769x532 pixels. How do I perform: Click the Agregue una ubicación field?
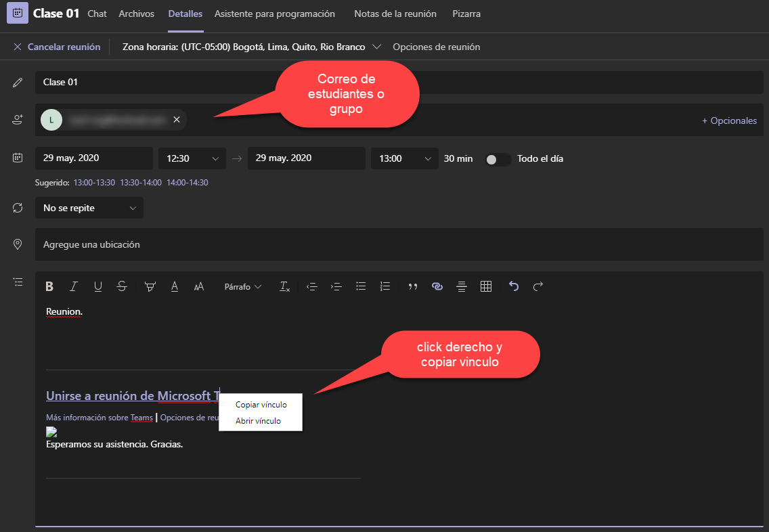tap(399, 244)
